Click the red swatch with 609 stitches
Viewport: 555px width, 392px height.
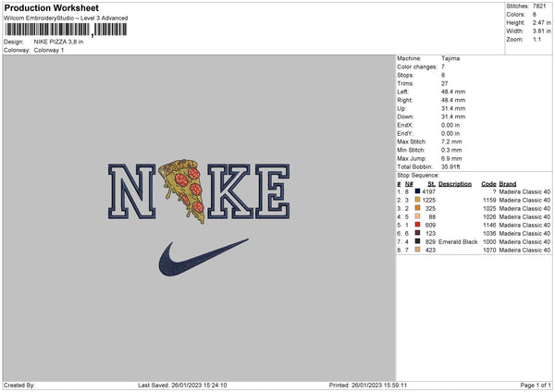click(418, 225)
